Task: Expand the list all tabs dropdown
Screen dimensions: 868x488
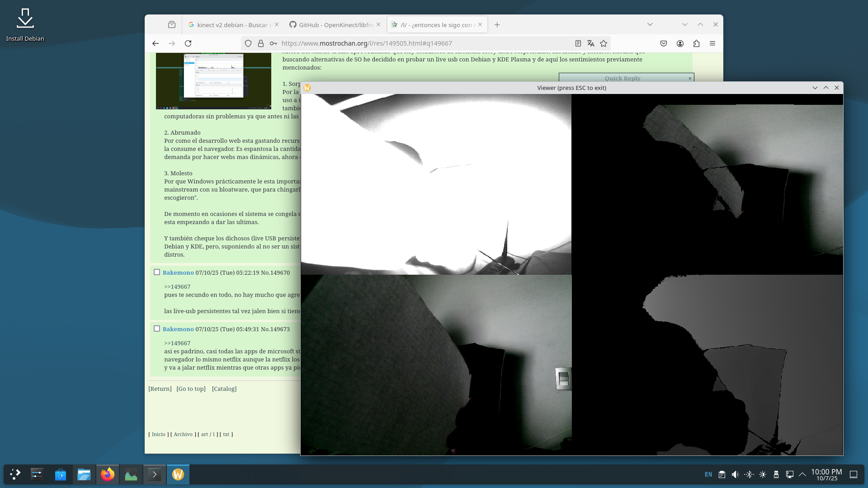Action: pyautogui.click(x=650, y=24)
